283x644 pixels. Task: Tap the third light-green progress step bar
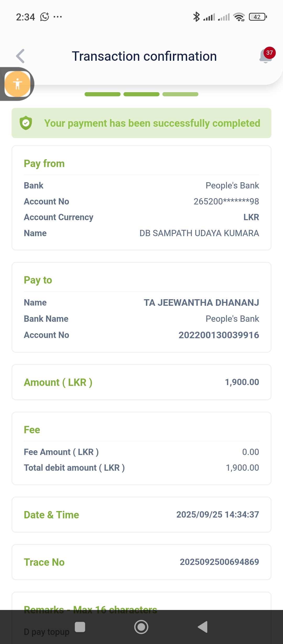point(180,94)
